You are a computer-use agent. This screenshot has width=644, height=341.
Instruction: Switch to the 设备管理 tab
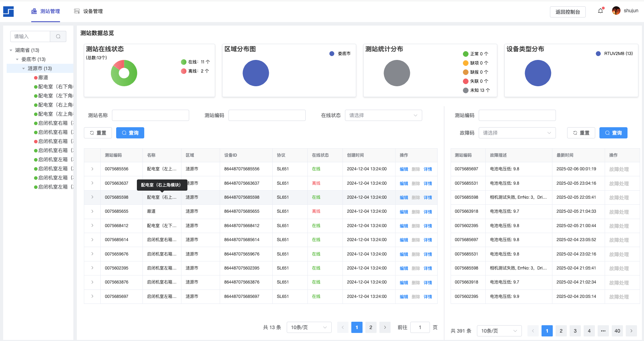click(x=88, y=11)
